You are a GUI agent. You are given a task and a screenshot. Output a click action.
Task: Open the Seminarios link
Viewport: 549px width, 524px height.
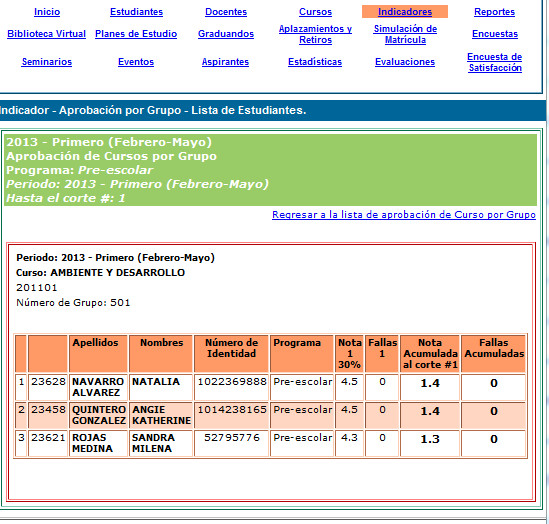tap(47, 62)
